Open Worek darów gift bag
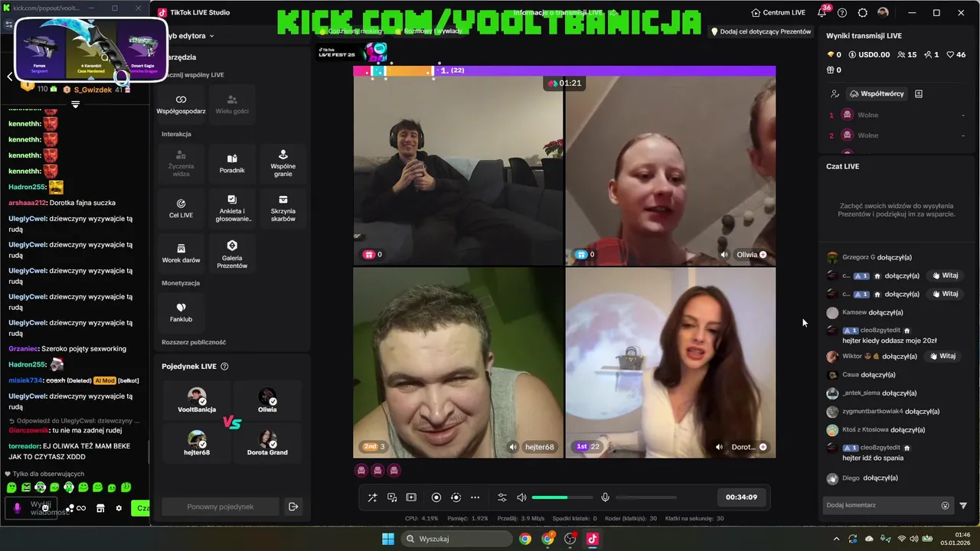 pyautogui.click(x=181, y=253)
